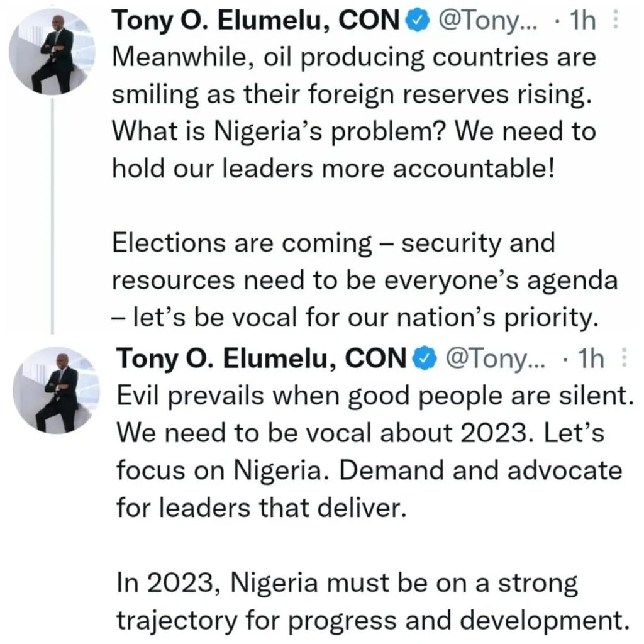Click the 1h timestamp on the second tweet
This screenshot has width=644, height=644.
[x=590, y=359]
